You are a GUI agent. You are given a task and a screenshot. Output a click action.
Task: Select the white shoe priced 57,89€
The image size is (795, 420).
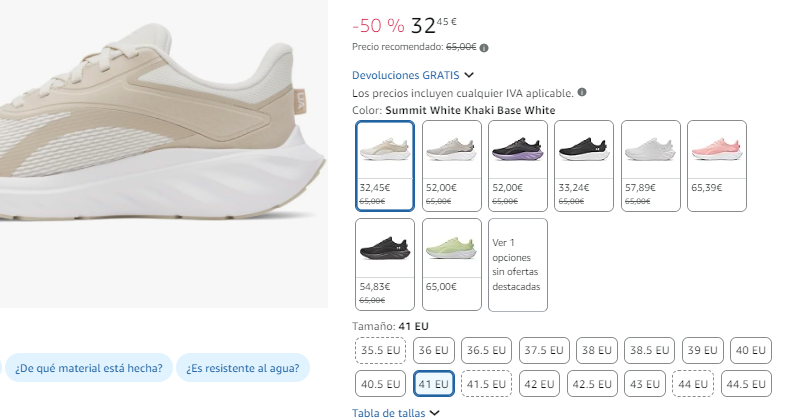[x=651, y=166]
